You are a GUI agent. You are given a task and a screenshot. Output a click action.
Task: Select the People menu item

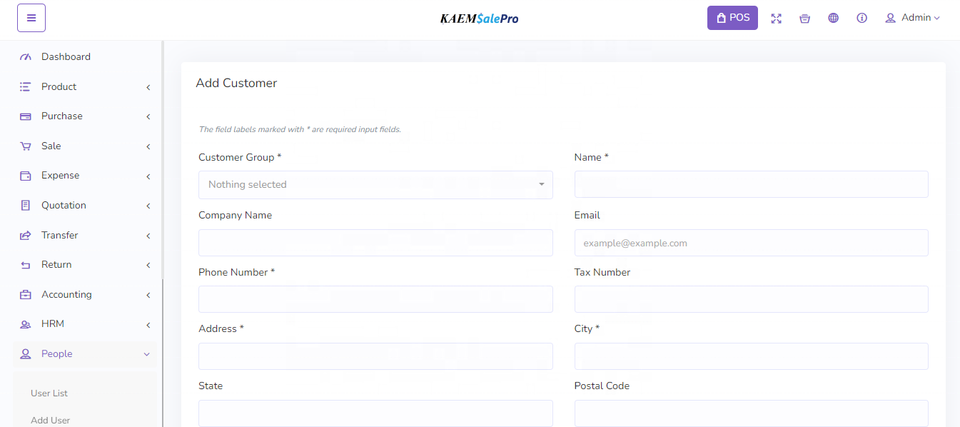(x=84, y=353)
